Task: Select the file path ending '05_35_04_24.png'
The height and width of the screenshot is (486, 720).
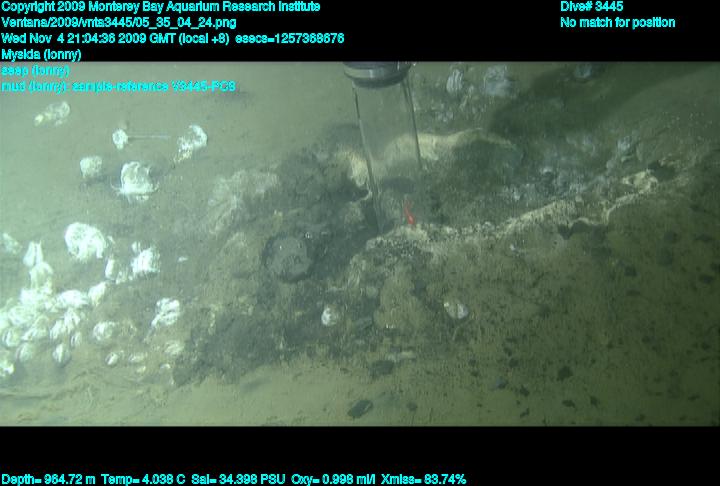Action: tap(119, 23)
